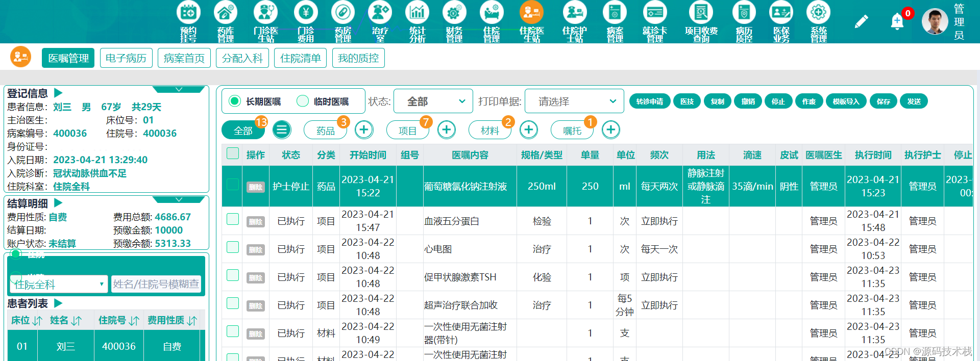Open 预约挂号 appointment registration module

click(x=188, y=21)
